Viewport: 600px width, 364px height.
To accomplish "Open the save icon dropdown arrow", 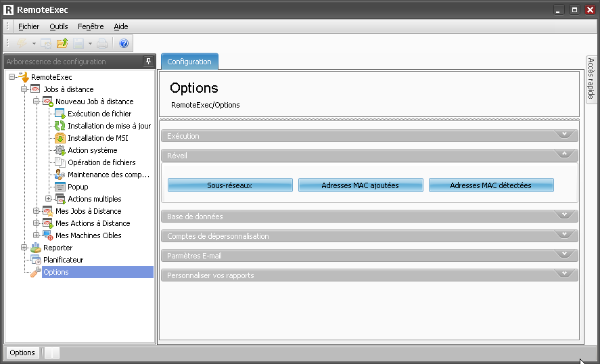I will tap(91, 43).
